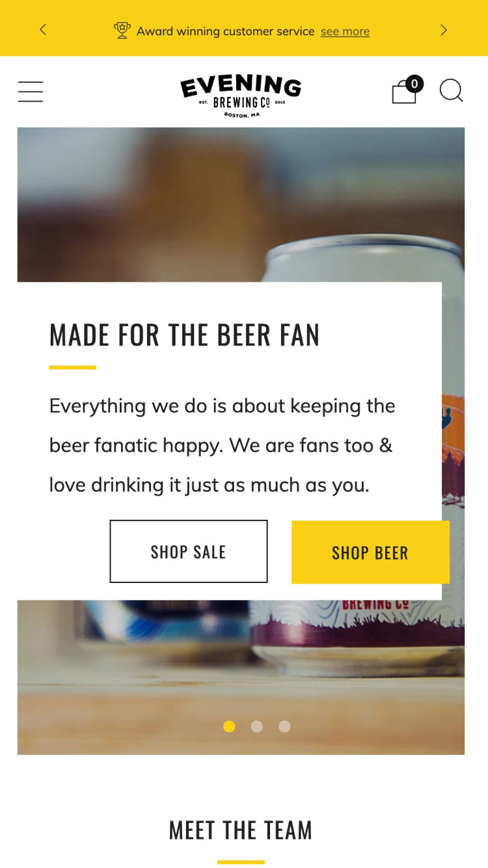The image size is (488, 868).
Task: Click the "Award winning customer service" text
Action: [x=225, y=31]
